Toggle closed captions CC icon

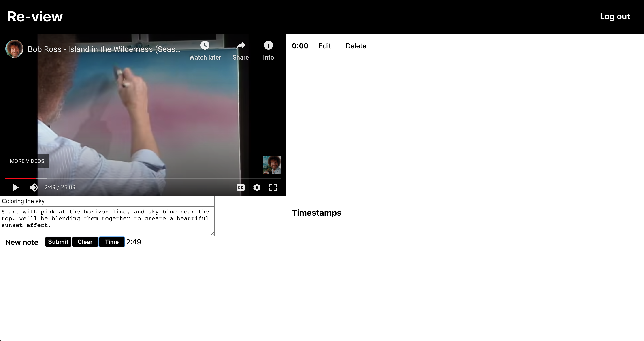[x=241, y=188]
